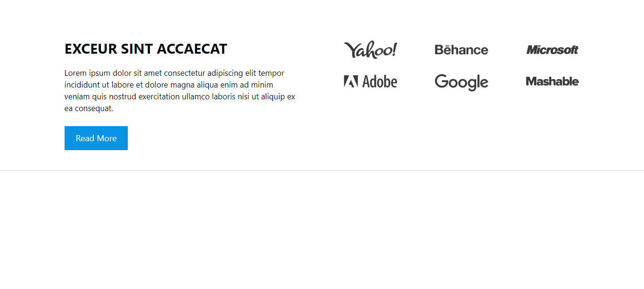
Task: Click the Lorem ipsum paragraph text
Action: (180, 90)
